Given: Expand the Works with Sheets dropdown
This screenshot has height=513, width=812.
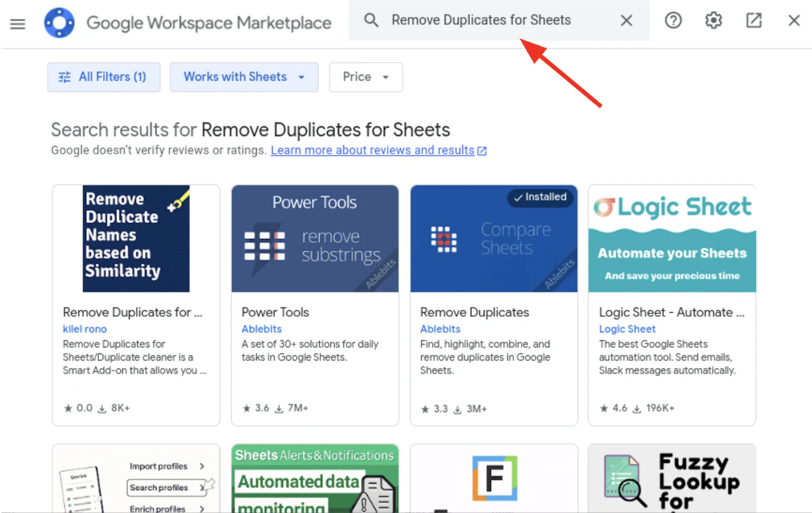Looking at the screenshot, I should [x=244, y=77].
